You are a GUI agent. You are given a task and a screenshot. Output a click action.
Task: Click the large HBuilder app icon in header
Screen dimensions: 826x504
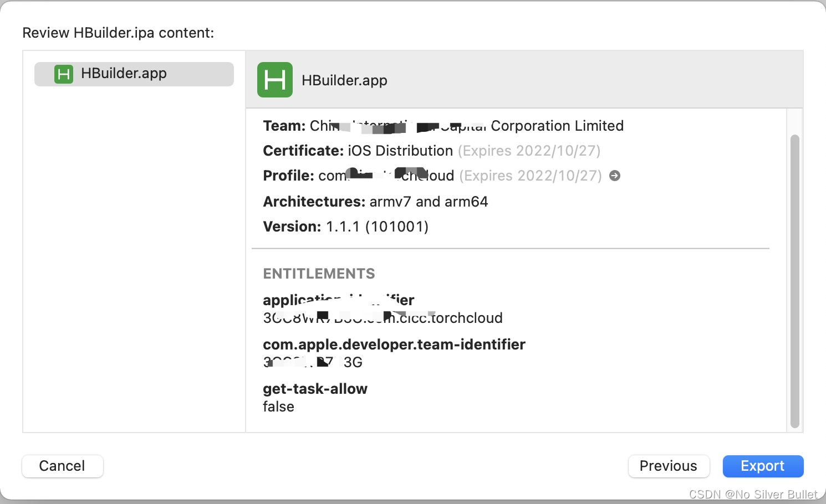[x=275, y=80]
